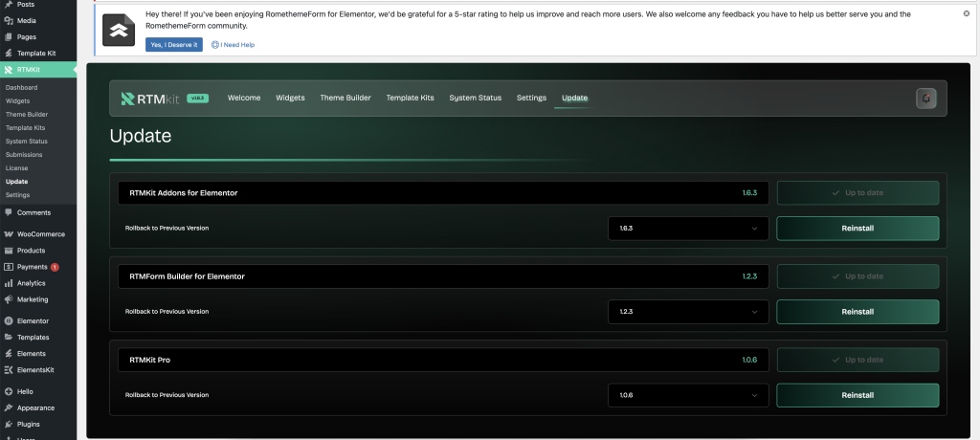Switch to the Theme Builder tab
980x440 pixels.
point(345,99)
